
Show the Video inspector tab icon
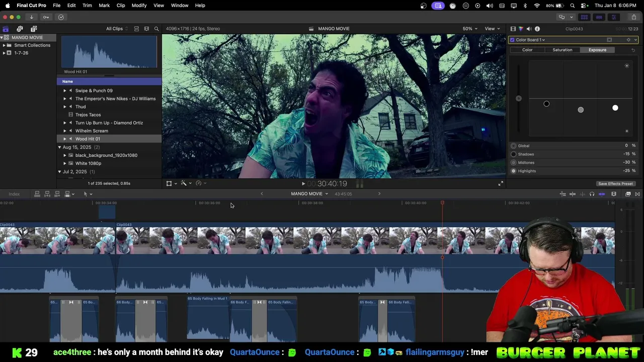513,29
